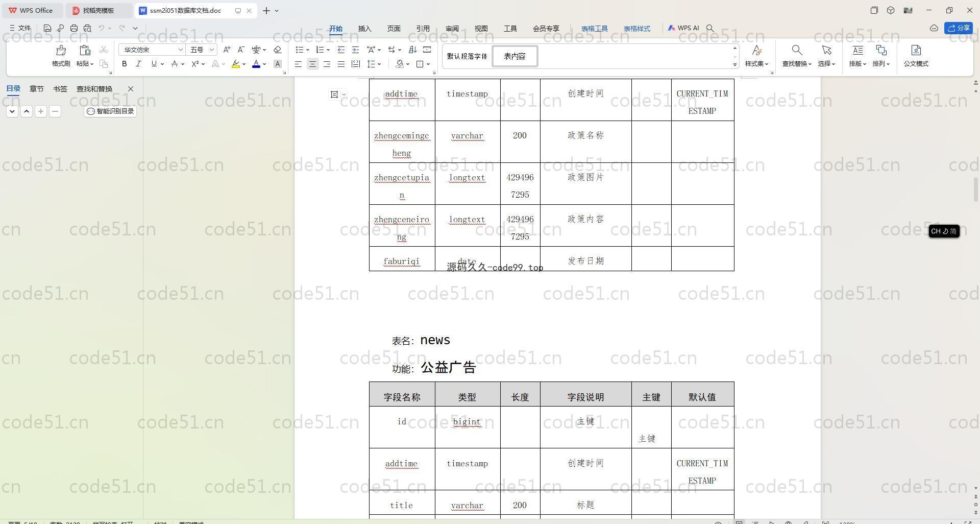
Task: Open the 插入 (Insert) ribbon tab
Action: [x=364, y=29]
